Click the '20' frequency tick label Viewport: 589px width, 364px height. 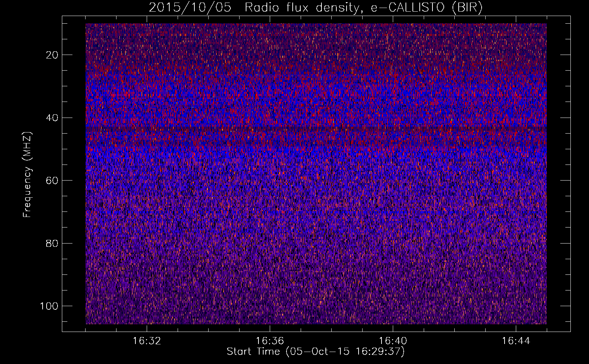52,55
